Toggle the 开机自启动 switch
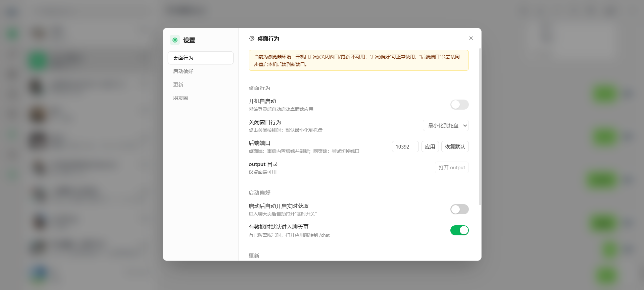Image resolution: width=644 pixels, height=290 pixels. [x=459, y=105]
